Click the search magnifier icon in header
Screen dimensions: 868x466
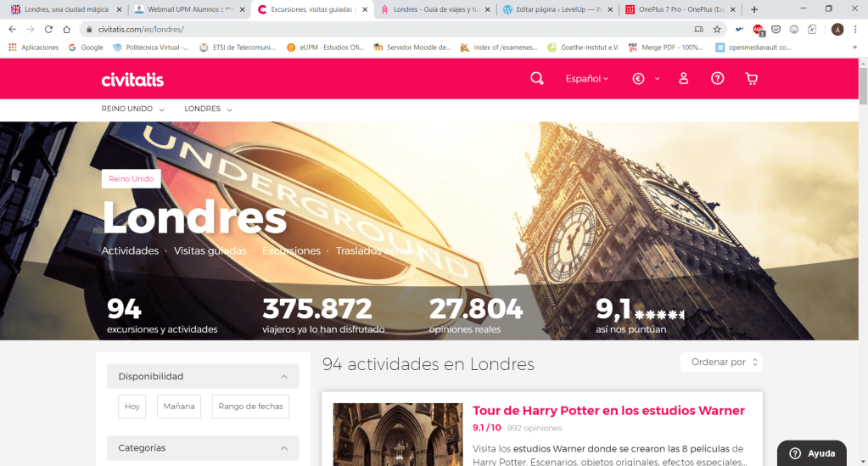536,78
